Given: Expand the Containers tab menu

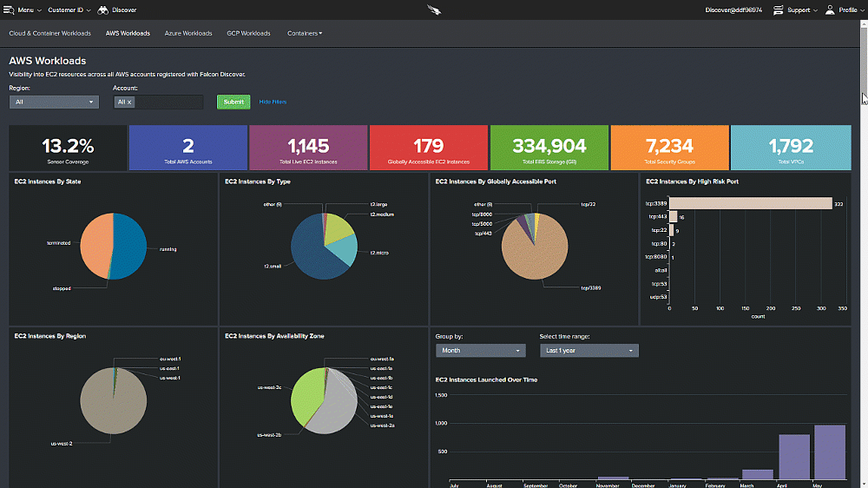Looking at the screenshot, I should point(305,34).
